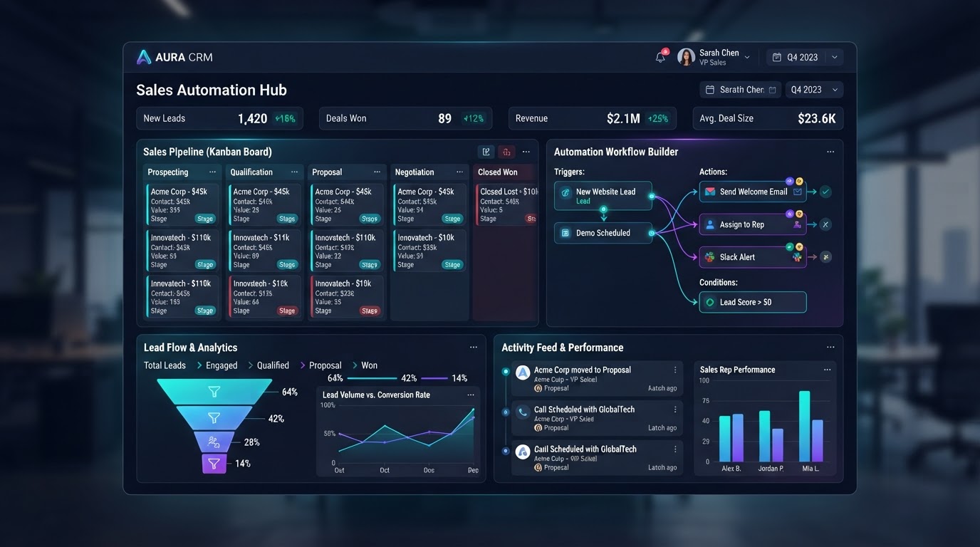Click the Aura CRM logo
Viewport: 980px width, 547px height.
[x=175, y=57]
